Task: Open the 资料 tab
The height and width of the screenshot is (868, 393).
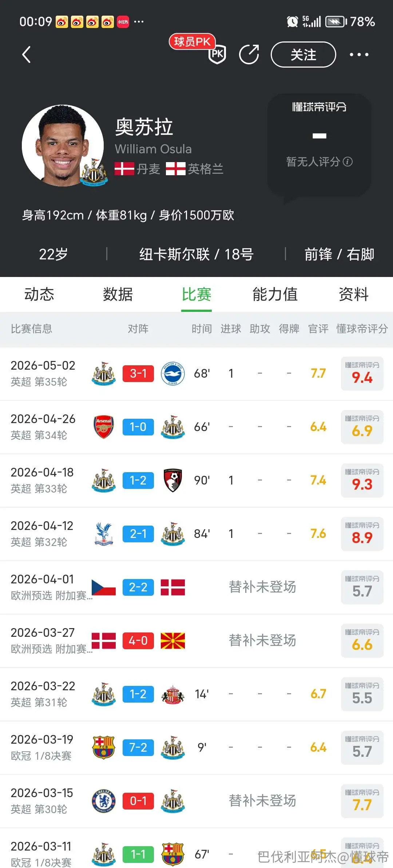Action: [353, 294]
